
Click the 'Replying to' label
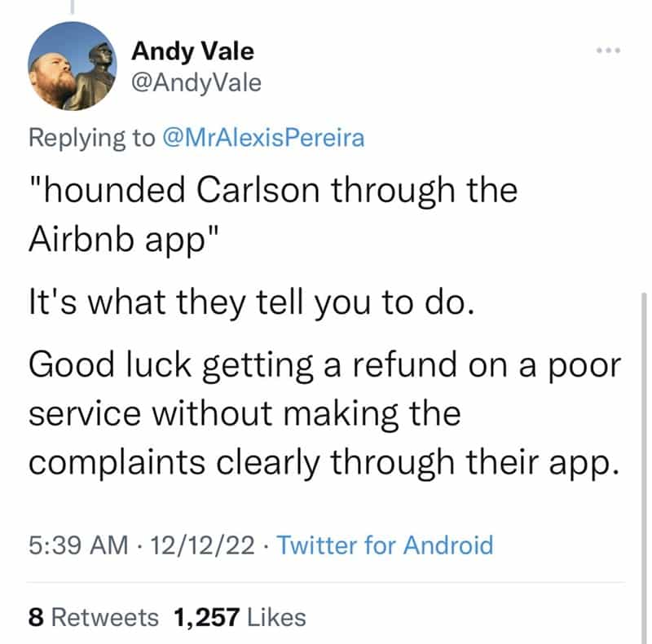(x=91, y=138)
